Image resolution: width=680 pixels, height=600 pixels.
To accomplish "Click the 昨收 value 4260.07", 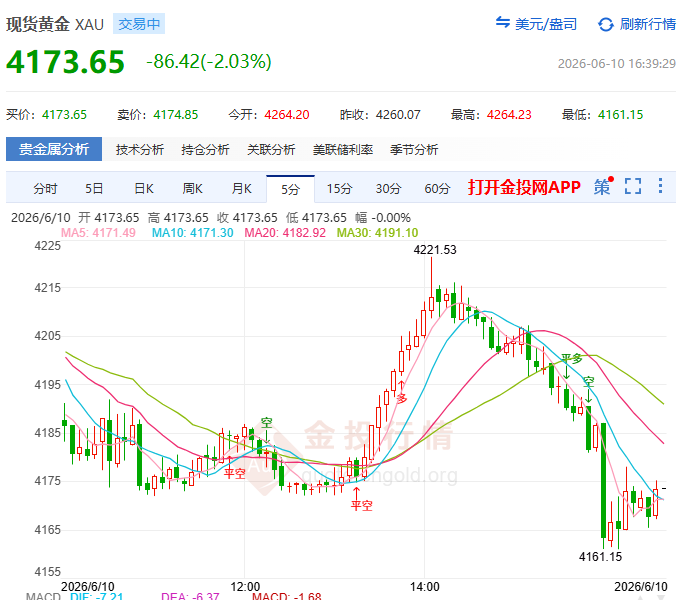I will (x=398, y=115).
